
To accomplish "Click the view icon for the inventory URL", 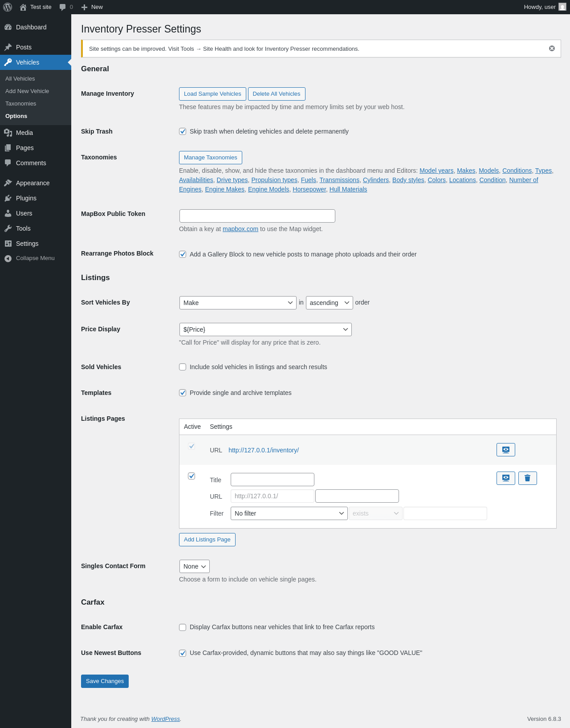I will [x=505, y=450].
